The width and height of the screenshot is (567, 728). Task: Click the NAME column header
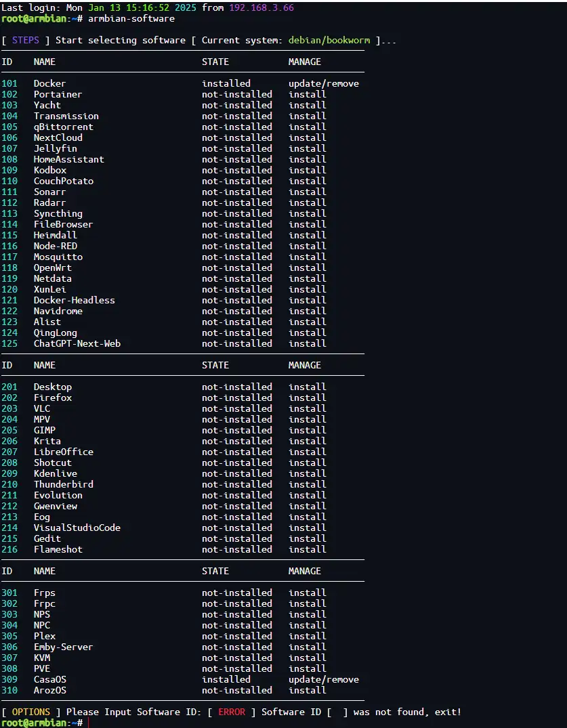click(45, 62)
